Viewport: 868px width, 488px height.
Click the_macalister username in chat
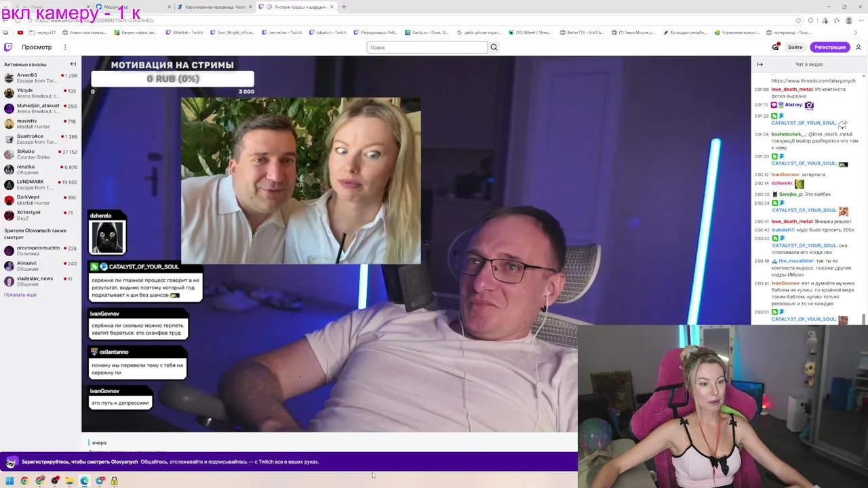795,261
